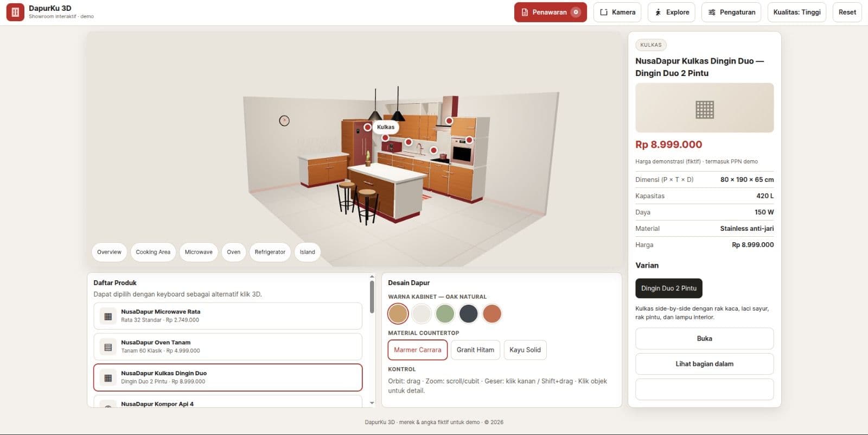Click the hotspot on the wall oven
Viewport: 868px width, 435px height.
click(x=469, y=140)
